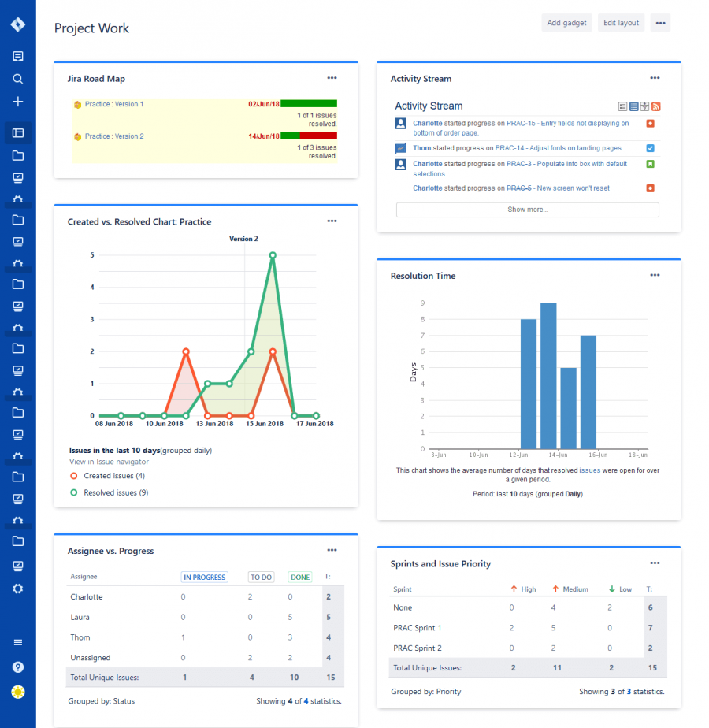Screen dimensions: 709x728
Task: Click the Add gadget button
Action: pos(566,23)
